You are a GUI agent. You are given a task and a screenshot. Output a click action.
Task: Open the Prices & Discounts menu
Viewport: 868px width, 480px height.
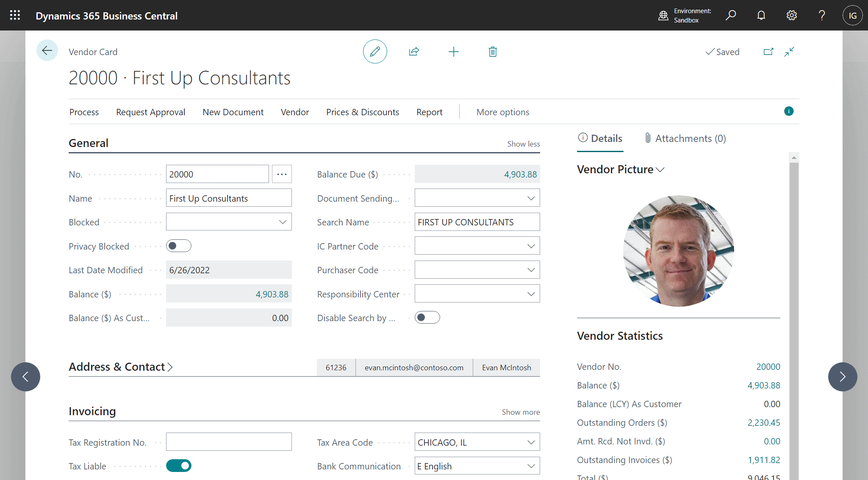tap(363, 112)
